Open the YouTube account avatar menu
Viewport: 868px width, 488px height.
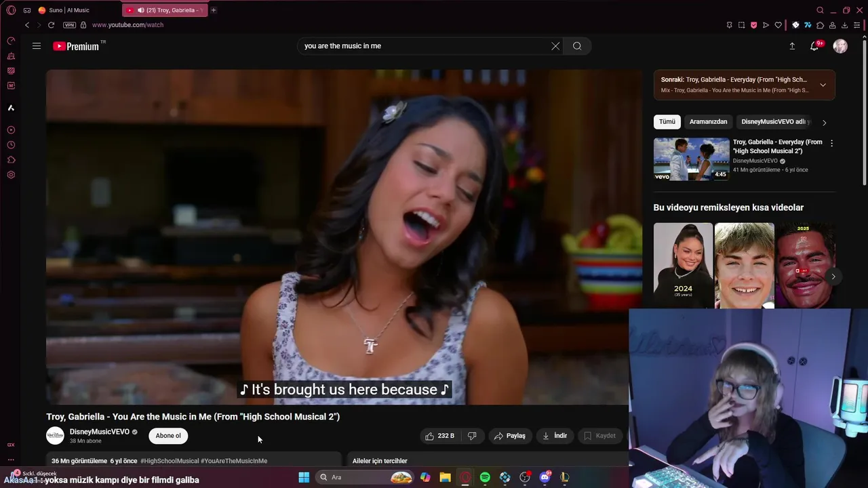840,46
